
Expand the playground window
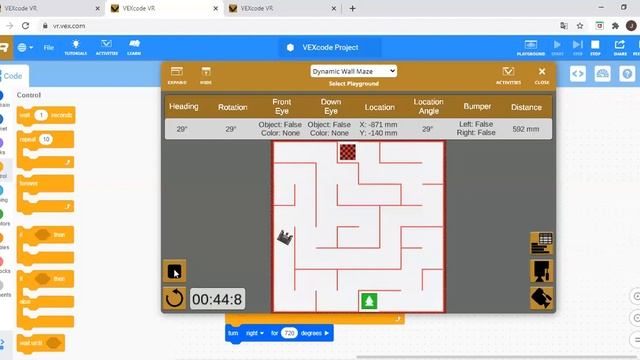[x=177, y=76]
